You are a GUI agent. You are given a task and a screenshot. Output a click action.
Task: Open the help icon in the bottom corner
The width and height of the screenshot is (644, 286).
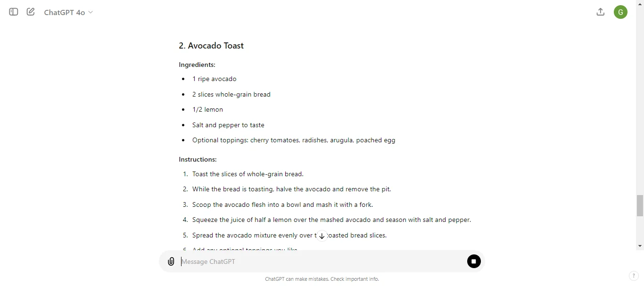point(633,276)
